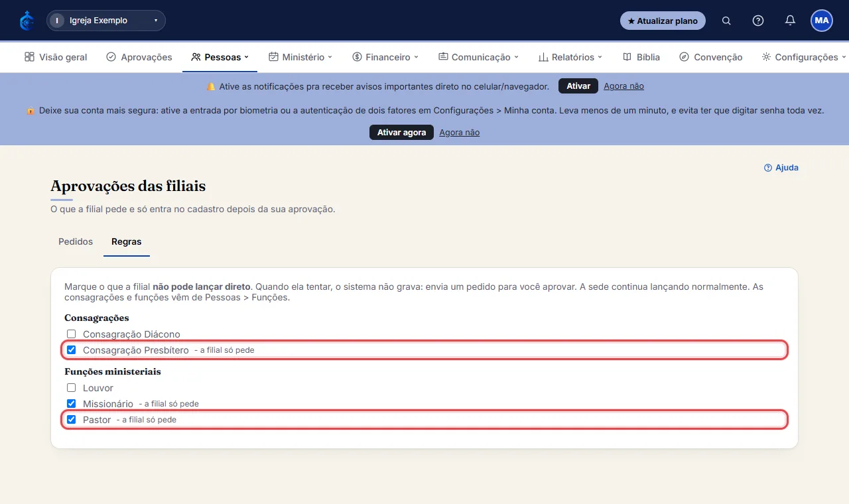Click the Visão geral dashboard icon

tap(29, 57)
